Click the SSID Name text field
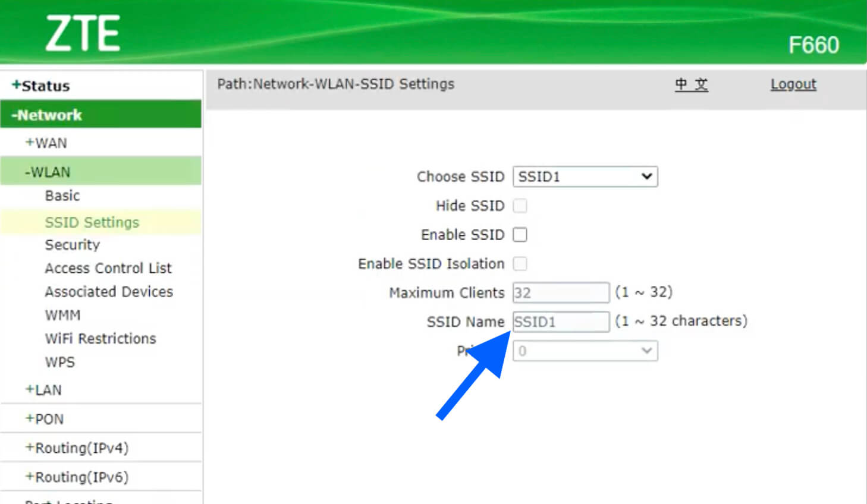The image size is (867, 504). pyautogui.click(x=560, y=322)
